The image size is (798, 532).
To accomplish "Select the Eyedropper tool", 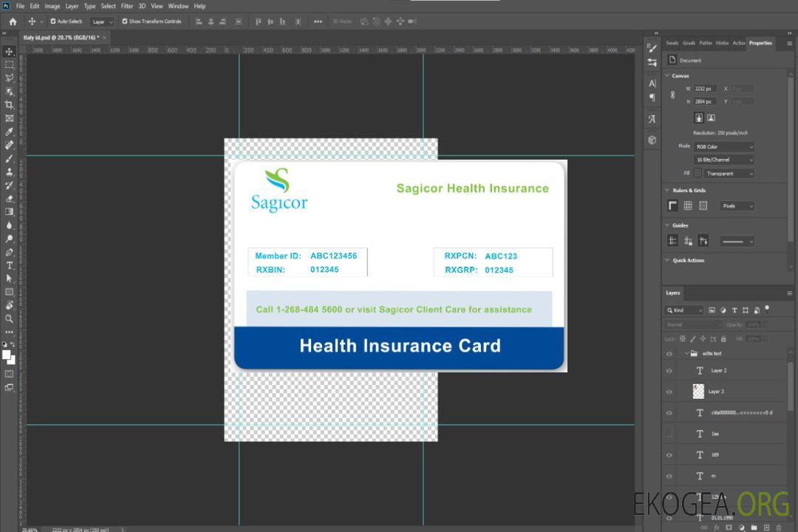I will click(9, 132).
